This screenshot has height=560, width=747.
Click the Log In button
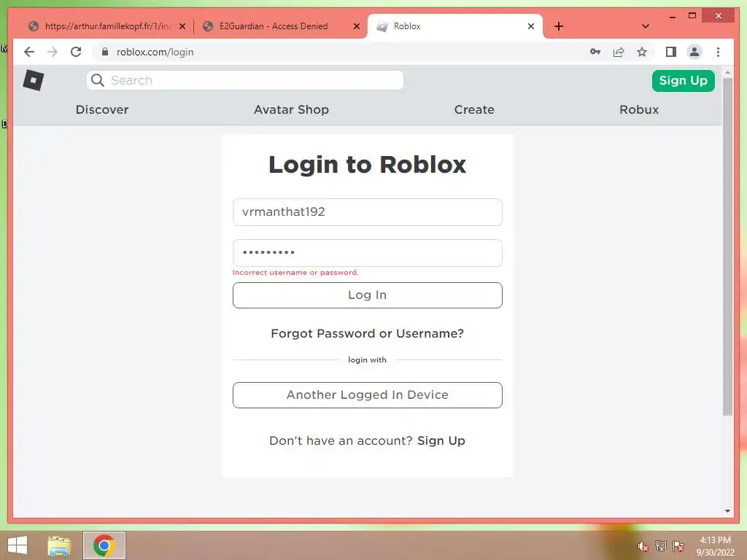point(368,295)
